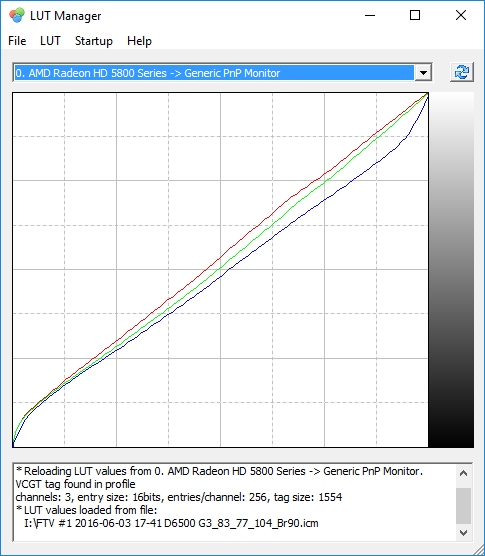Click the LUT Manager app icon in title bar

click(x=17, y=16)
